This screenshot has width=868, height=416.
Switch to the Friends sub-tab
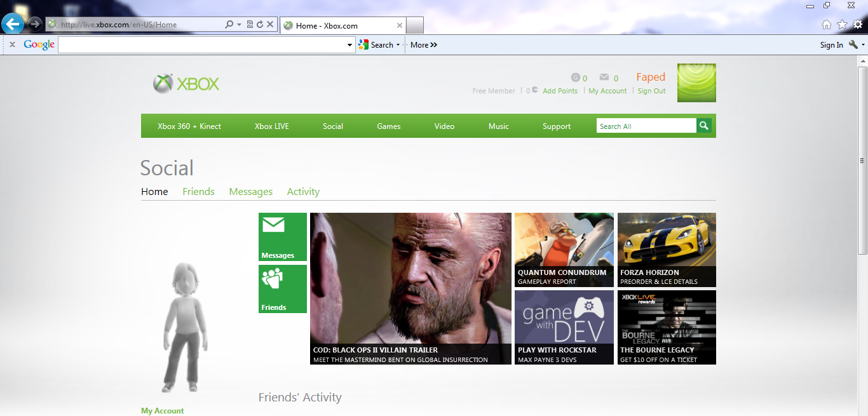(x=198, y=191)
